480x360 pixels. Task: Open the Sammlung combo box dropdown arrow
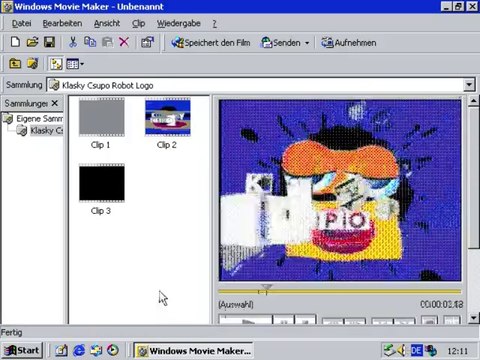point(469,85)
